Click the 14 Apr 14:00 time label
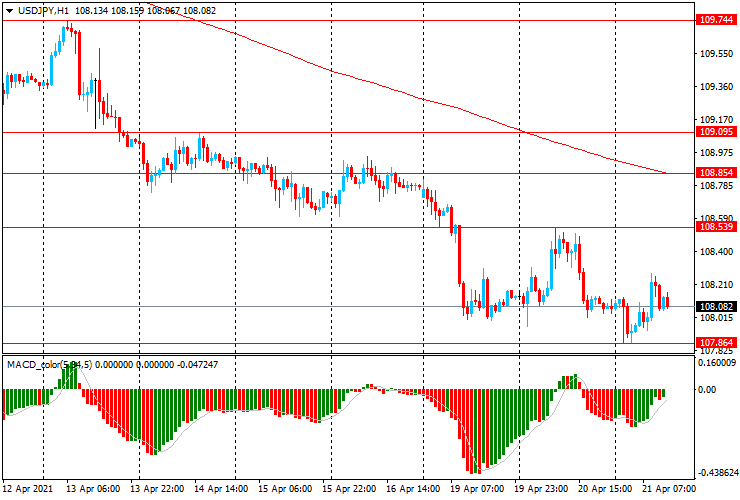This screenshot has height=500, width=740. 221,488
